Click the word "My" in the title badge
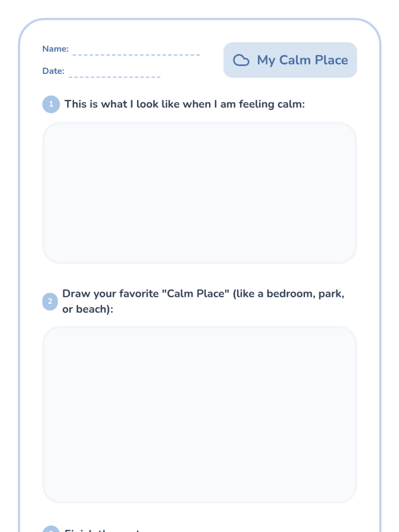Viewport: 399px width, 532px height. 266,61
